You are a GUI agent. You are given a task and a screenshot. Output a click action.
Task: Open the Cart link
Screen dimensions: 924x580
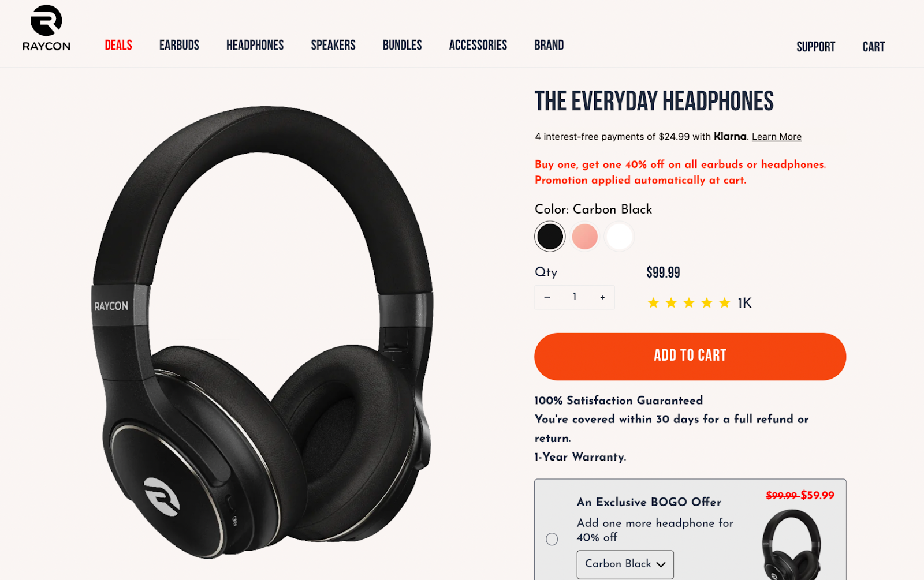coord(873,47)
